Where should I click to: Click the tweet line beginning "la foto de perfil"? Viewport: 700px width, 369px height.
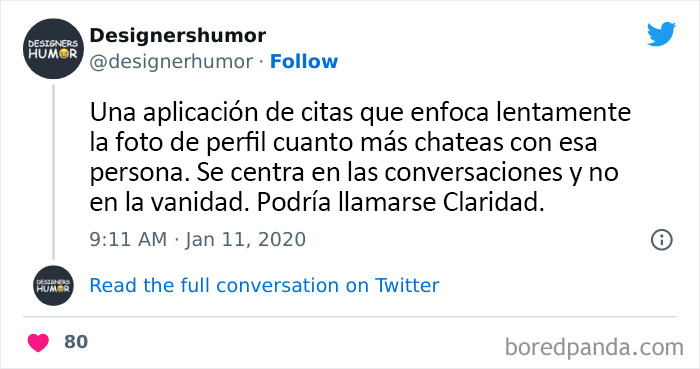coord(343,143)
